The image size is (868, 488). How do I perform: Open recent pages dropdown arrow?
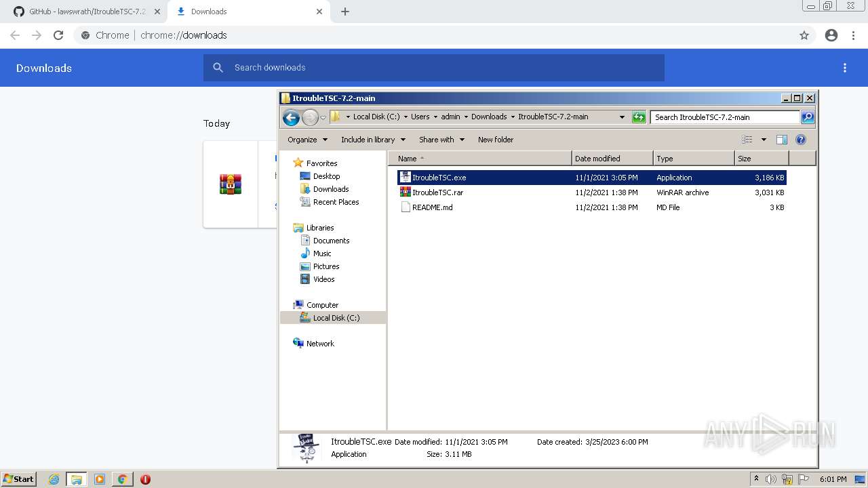323,117
